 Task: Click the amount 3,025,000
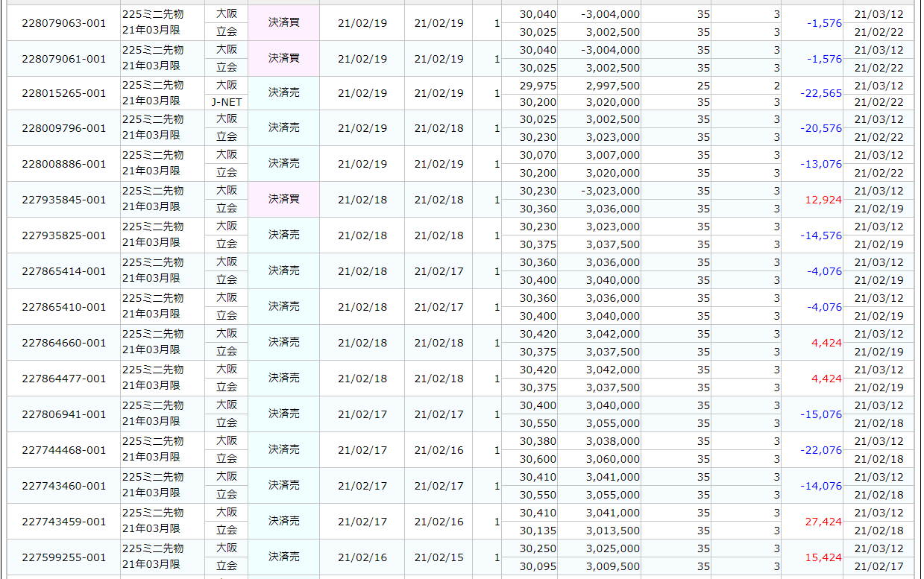[x=612, y=548]
